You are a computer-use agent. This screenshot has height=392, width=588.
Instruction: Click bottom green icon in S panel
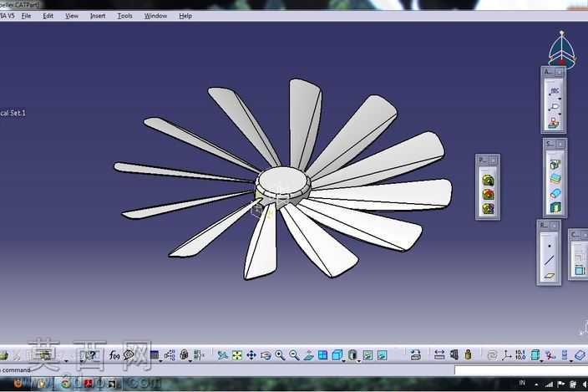[555, 207]
